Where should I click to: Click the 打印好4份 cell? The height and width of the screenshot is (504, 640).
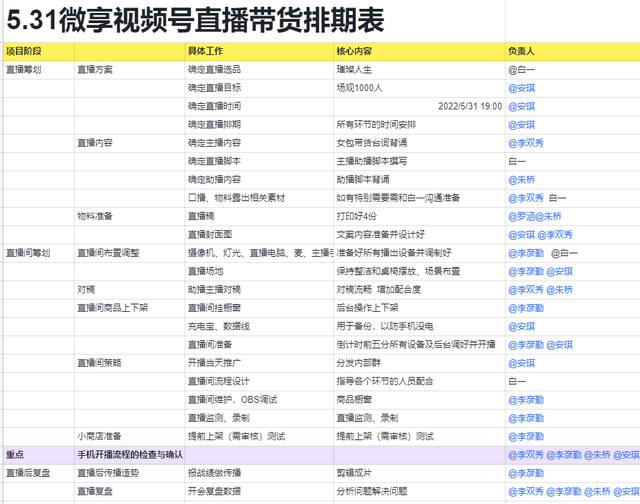[x=419, y=216]
